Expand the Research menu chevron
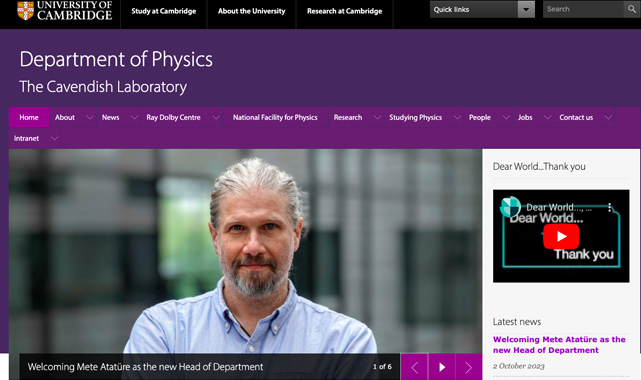The height and width of the screenshot is (380, 641). tap(377, 118)
